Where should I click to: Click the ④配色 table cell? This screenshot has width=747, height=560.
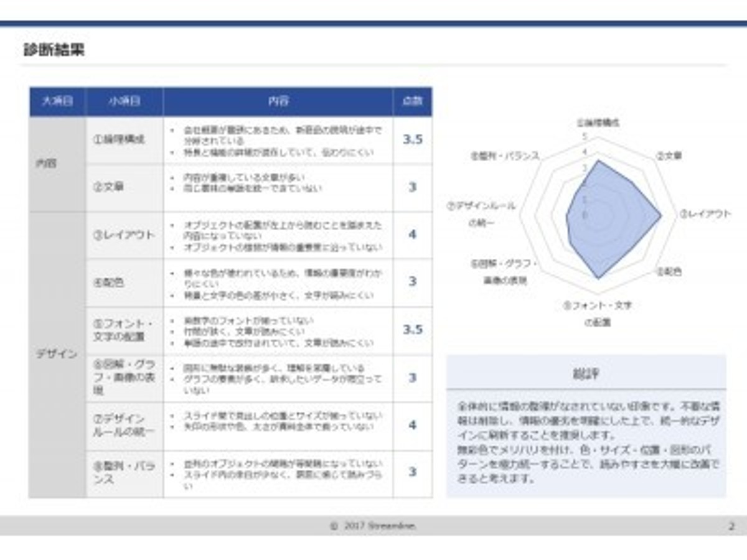point(125,282)
